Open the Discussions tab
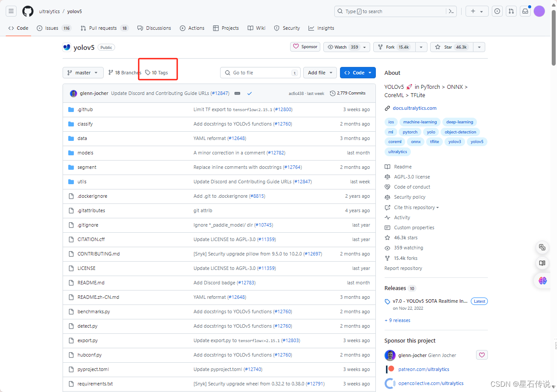The height and width of the screenshot is (392, 557). pos(154,28)
